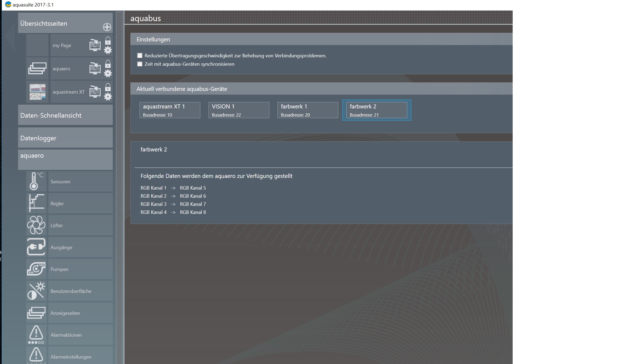Open gear settings for aquaero overview page
The height and width of the screenshot is (364, 623).
tap(108, 73)
